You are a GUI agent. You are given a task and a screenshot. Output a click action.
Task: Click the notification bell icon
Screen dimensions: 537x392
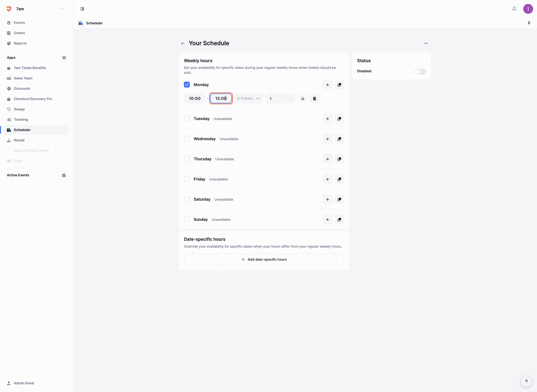click(514, 9)
